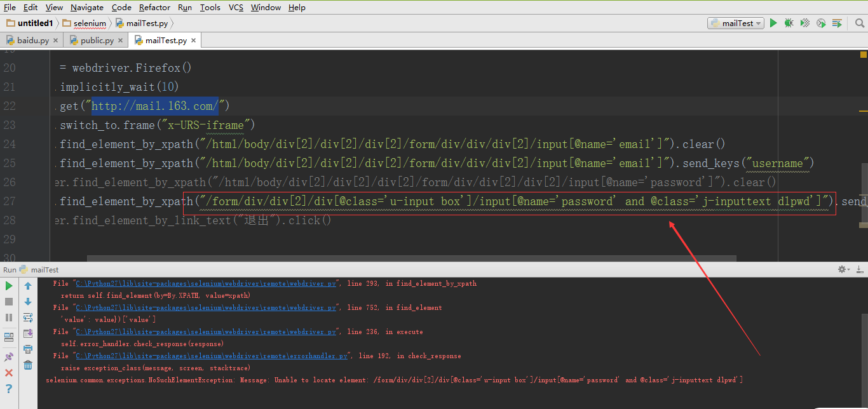Image resolution: width=868 pixels, height=409 pixels.
Task: Hide the Run tool window
Action: point(860,270)
